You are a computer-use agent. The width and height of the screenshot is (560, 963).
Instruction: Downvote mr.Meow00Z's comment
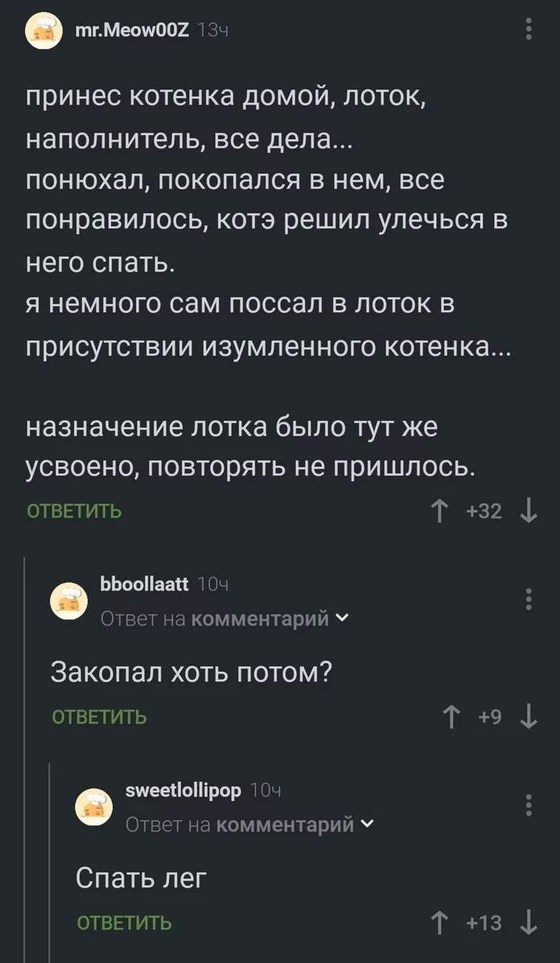tap(528, 512)
